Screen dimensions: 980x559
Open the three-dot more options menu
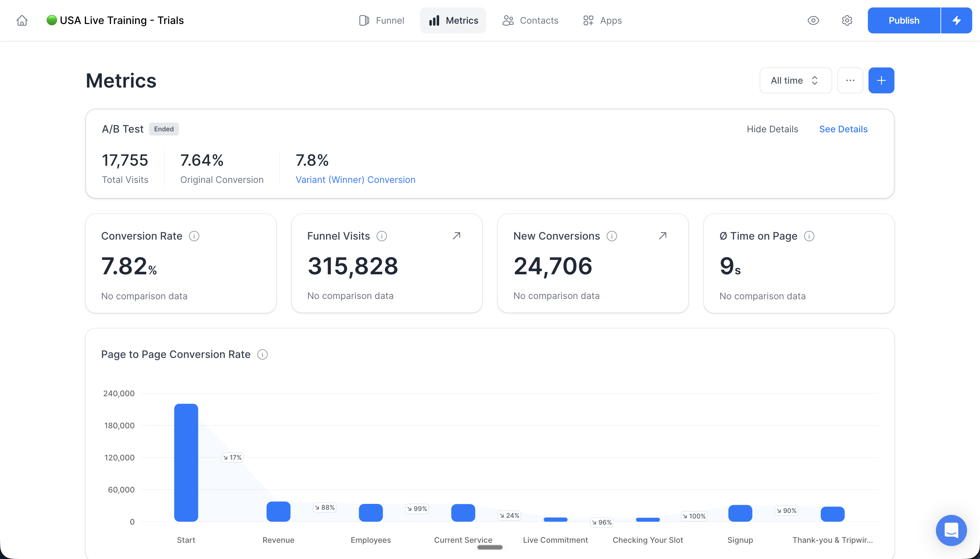pos(850,80)
